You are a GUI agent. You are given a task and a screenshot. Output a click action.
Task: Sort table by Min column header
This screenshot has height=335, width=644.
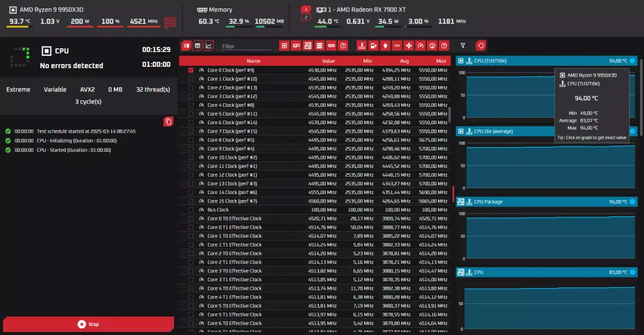[x=367, y=61]
